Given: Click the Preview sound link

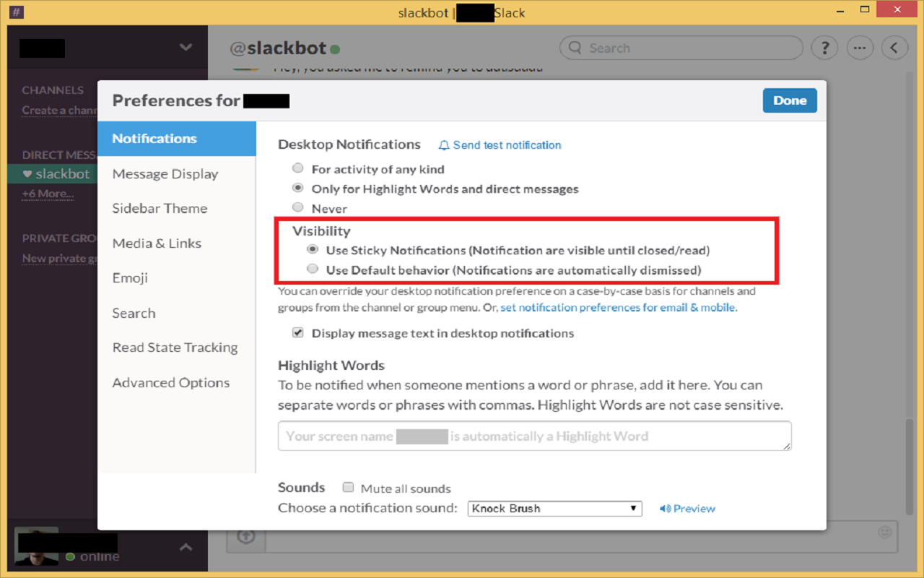Looking at the screenshot, I should 694,509.
